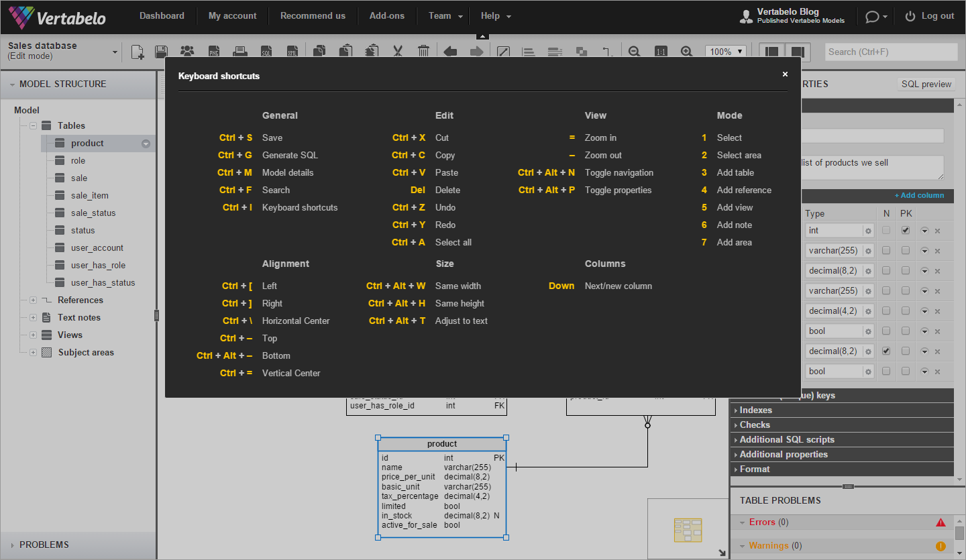The width and height of the screenshot is (966, 560).
Task: Click the XML export icon
Action: tap(292, 52)
